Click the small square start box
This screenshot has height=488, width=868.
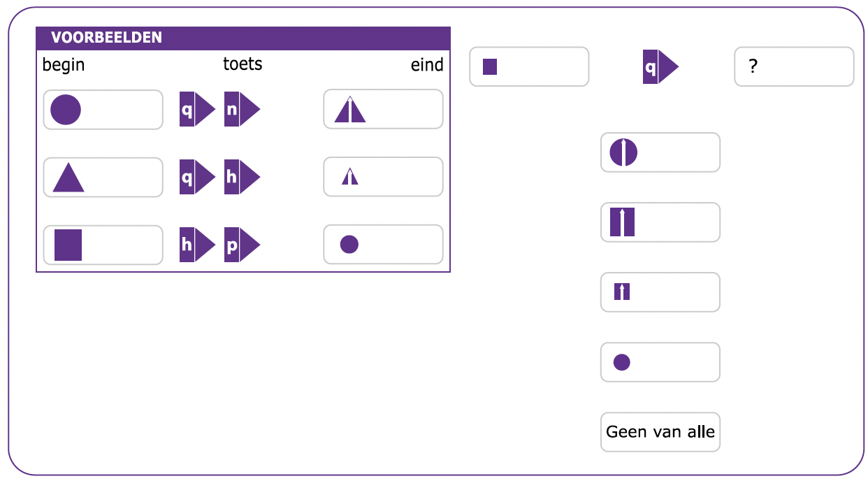click(529, 67)
